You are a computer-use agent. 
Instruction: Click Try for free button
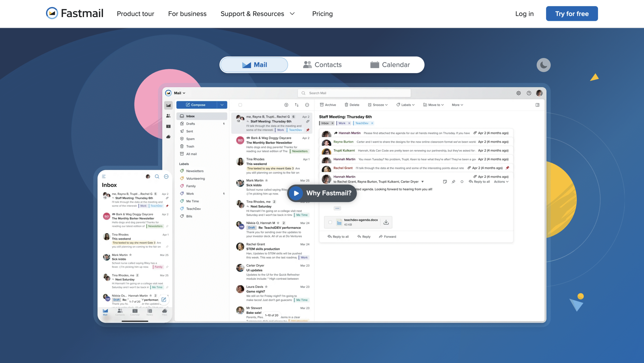pyautogui.click(x=572, y=14)
